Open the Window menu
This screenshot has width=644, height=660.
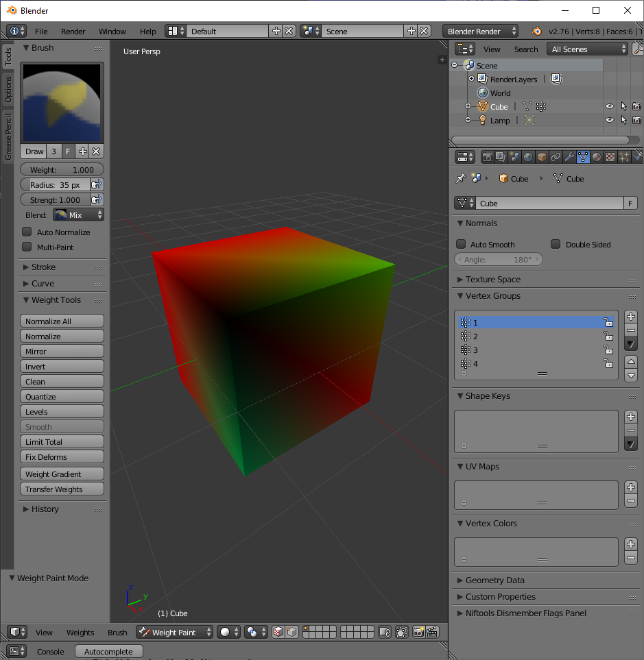(112, 32)
